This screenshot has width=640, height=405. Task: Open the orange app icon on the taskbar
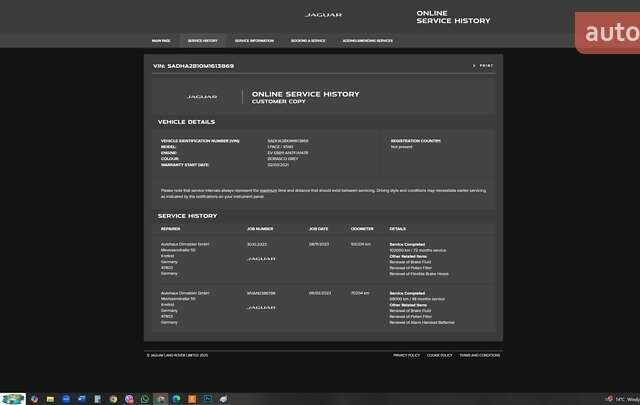point(192,399)
